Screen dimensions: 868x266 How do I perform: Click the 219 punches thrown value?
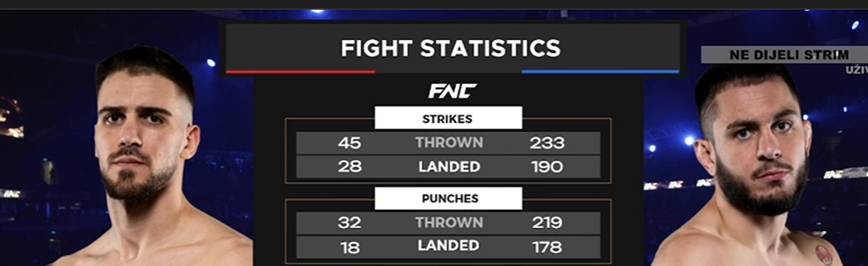click(547, 223)
